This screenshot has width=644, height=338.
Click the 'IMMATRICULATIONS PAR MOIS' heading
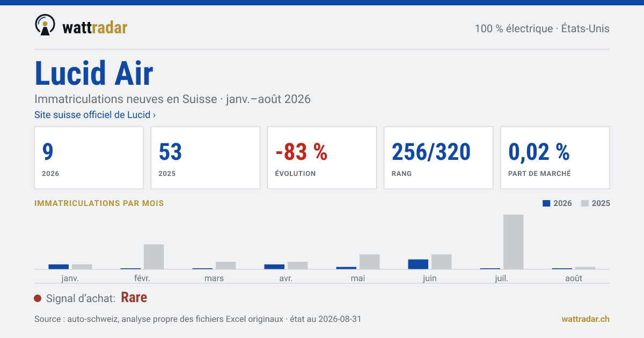tap(99, 203)
